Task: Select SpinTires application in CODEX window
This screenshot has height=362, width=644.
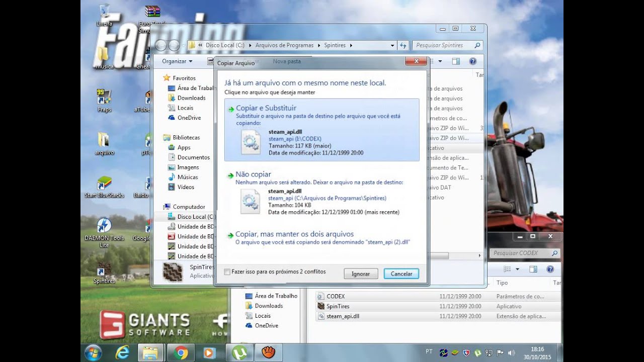Action: point(338,306)
